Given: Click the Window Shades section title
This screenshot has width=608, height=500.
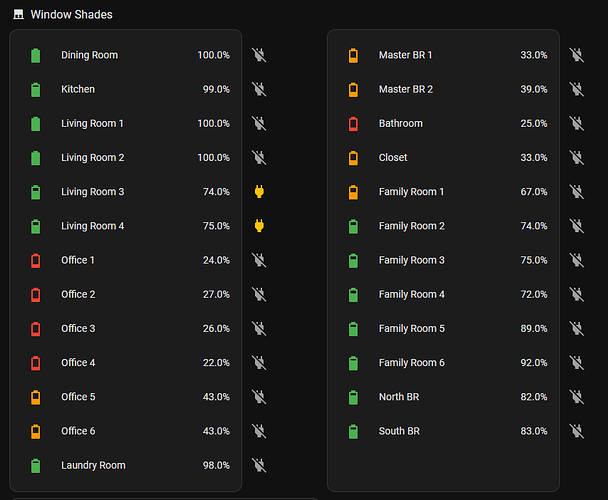Looking at the screenshot, I should [71, 15].
